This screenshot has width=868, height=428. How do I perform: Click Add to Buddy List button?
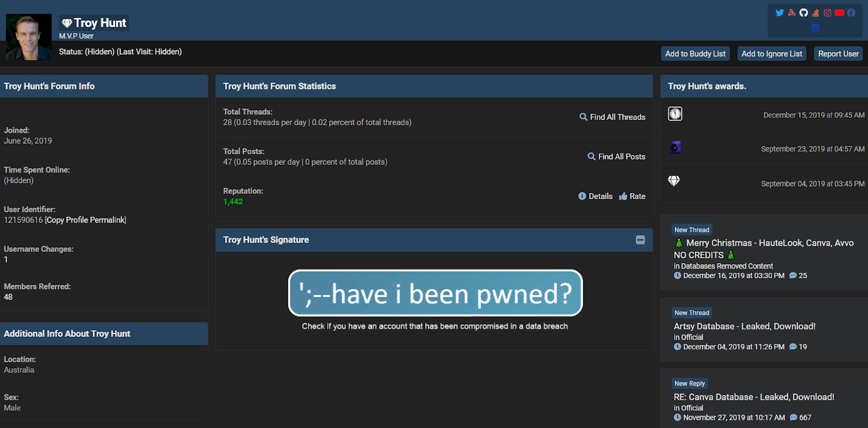coord(695,54)
